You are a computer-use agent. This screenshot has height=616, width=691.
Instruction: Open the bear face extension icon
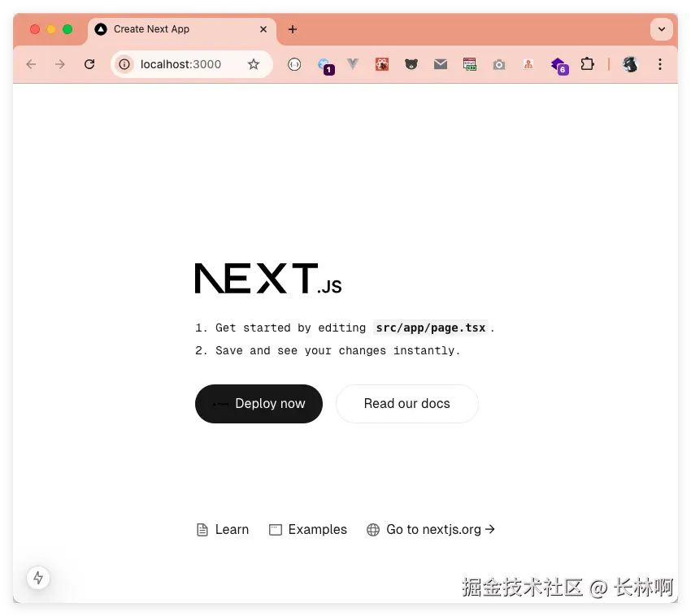click(x=411, y=65)
